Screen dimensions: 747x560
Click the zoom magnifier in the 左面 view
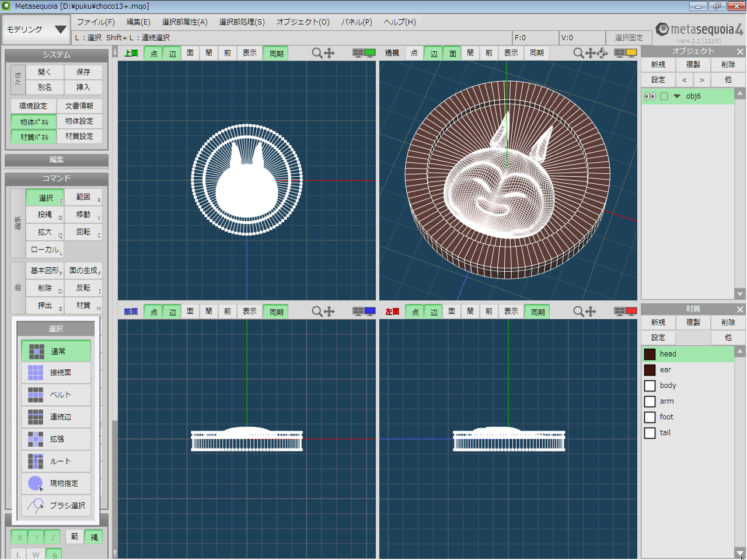click(x=578, y=311)
